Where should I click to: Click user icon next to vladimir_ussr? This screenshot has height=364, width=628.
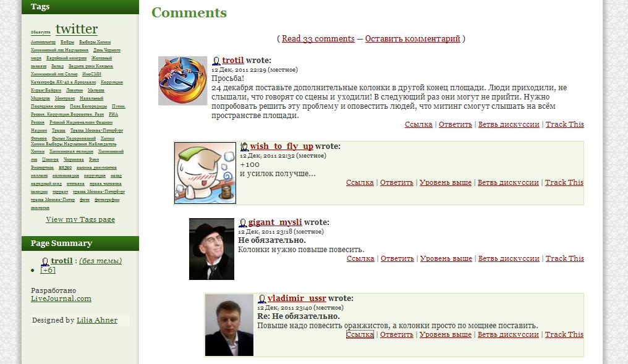point(262,299)
